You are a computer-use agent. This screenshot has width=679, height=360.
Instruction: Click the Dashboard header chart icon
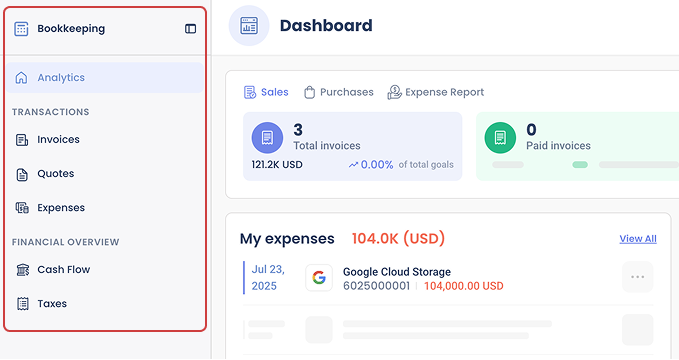click(249, 26)
